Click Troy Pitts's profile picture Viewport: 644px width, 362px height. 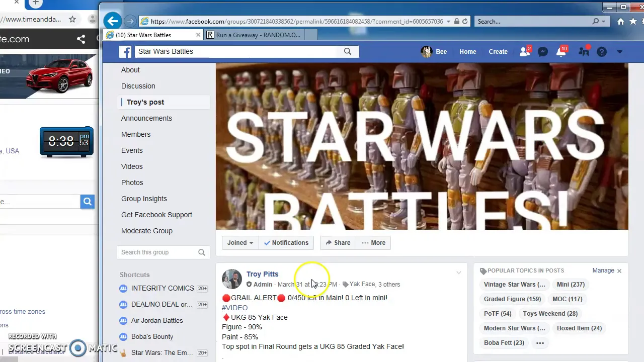click(x=232, y=279)
